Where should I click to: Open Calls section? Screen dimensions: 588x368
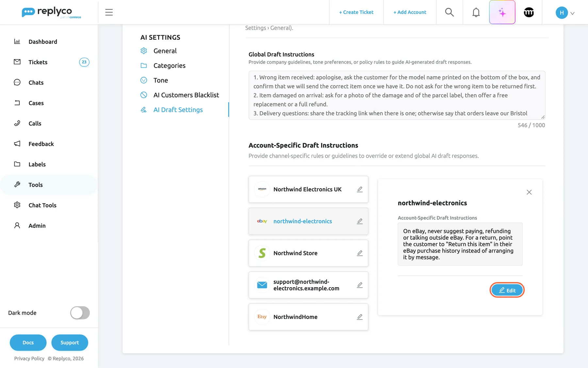coord(49,123)
